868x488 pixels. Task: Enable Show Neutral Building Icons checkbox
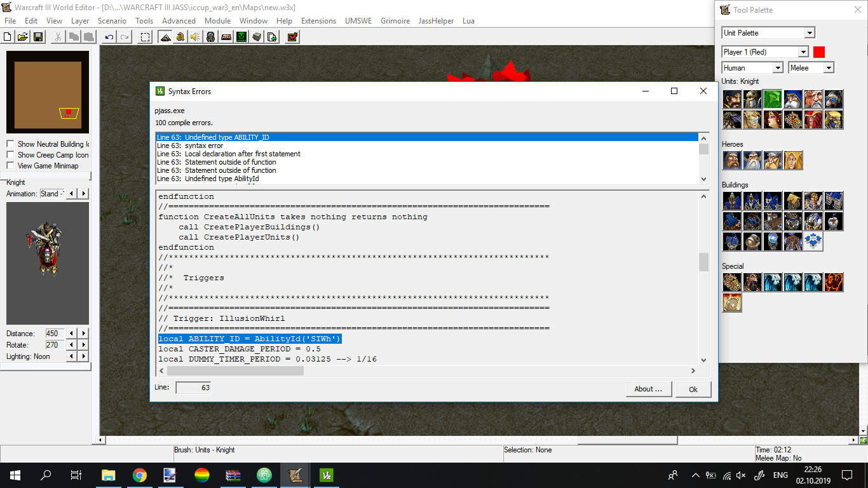point(10,144)
